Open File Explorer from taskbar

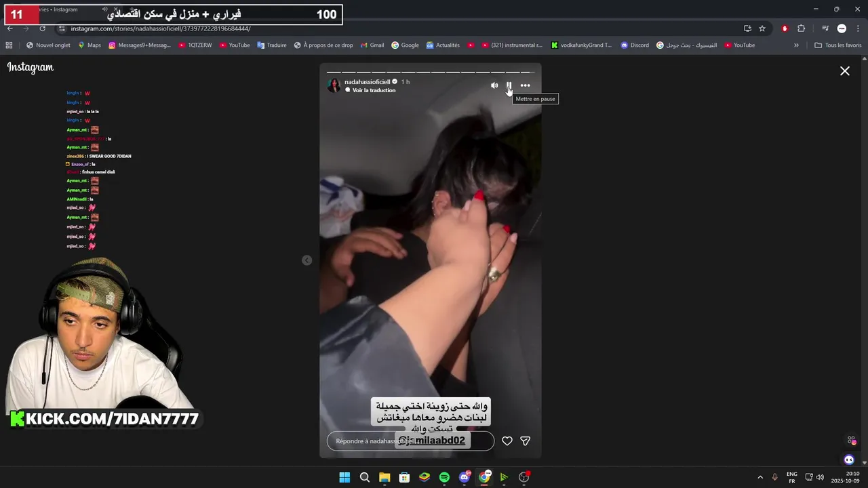coord(384,477)
